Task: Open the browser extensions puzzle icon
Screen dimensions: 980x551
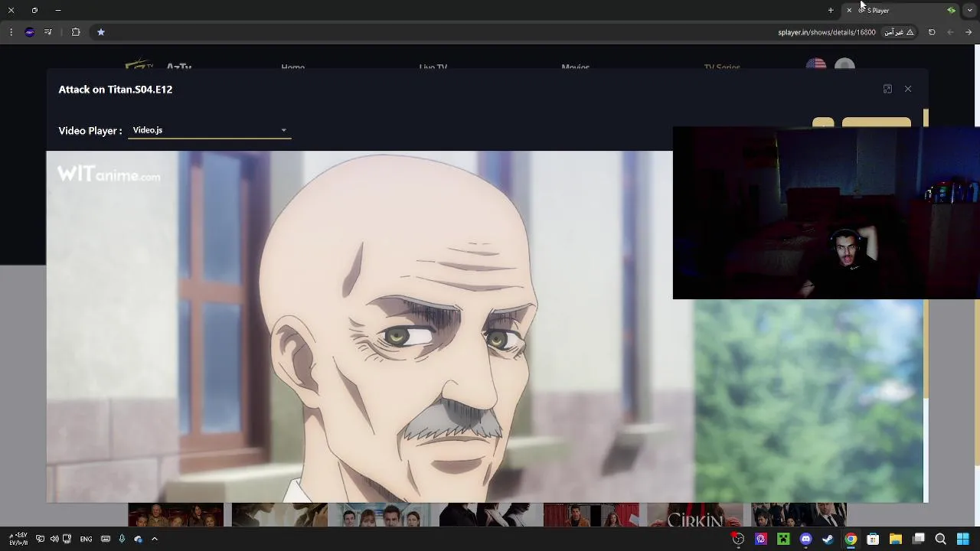Action: [76, 32]
